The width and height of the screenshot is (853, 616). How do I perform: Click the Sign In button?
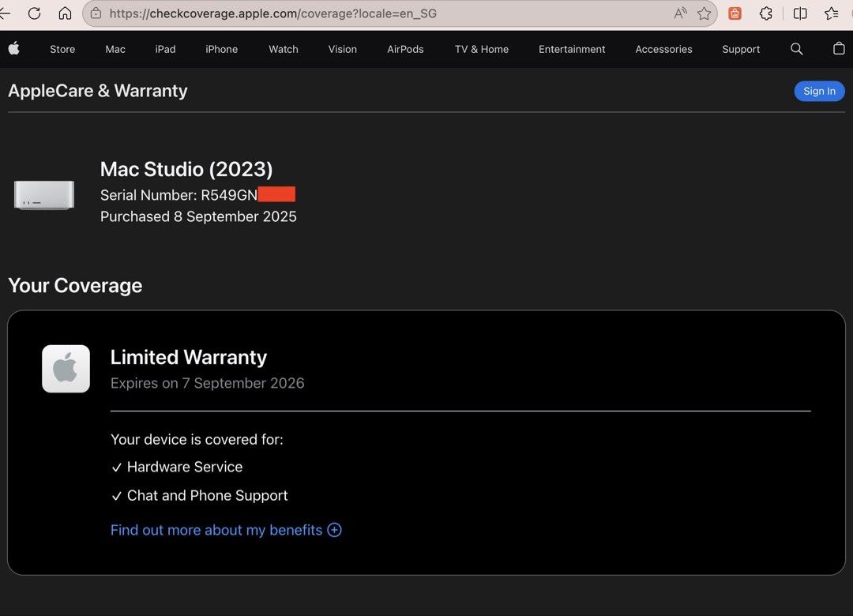coord(819,91)
